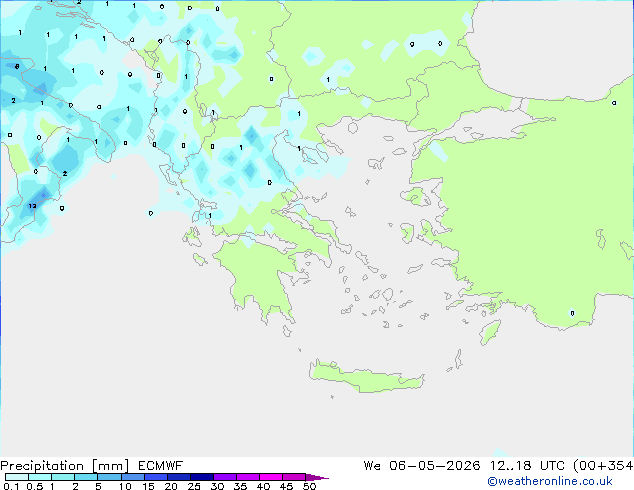
Task: Pick the 10–15 mm legend swatch
Action: [132, 477]
